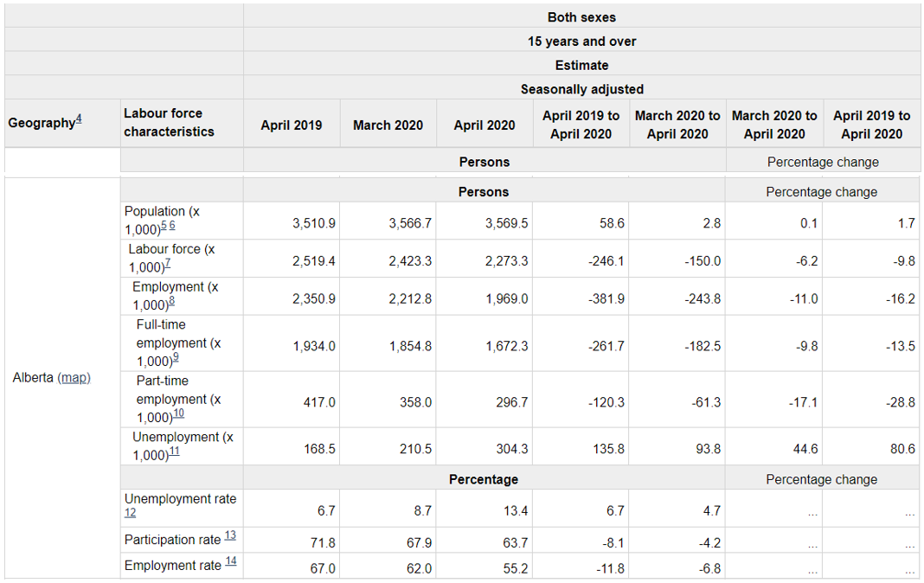Select the Part-time employment value 358.0

click(415, 402)
